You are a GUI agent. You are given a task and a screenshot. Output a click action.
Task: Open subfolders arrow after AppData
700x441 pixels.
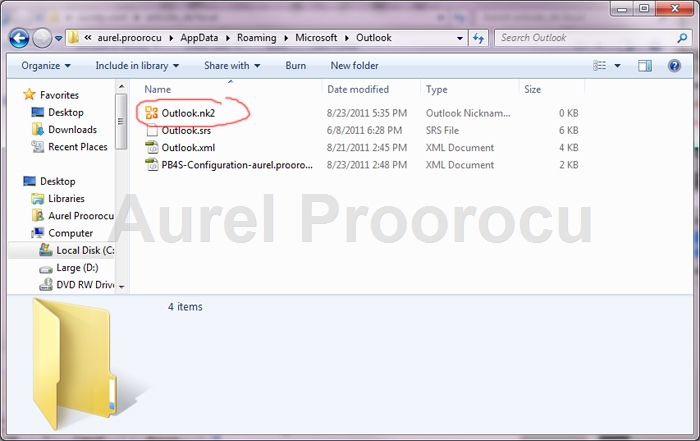(x=228, y=38)
